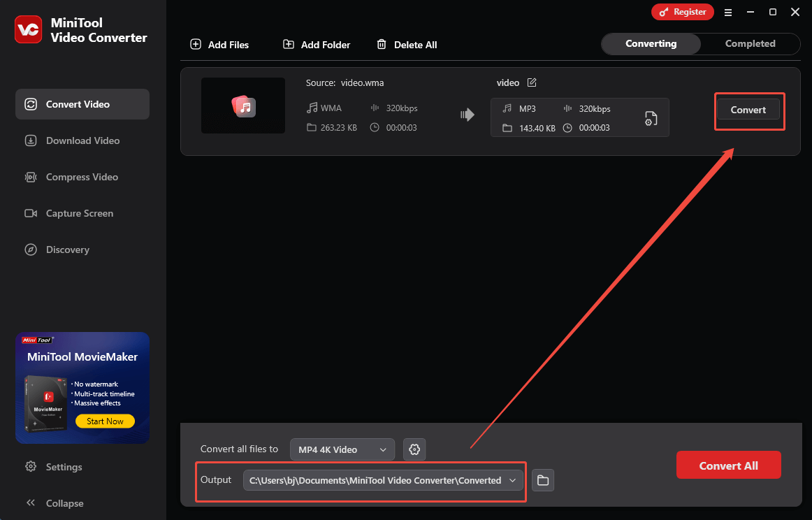The width and height of the screenshot is (812, 520).
Task: Click the Convert All button
Action: point(729,465)
